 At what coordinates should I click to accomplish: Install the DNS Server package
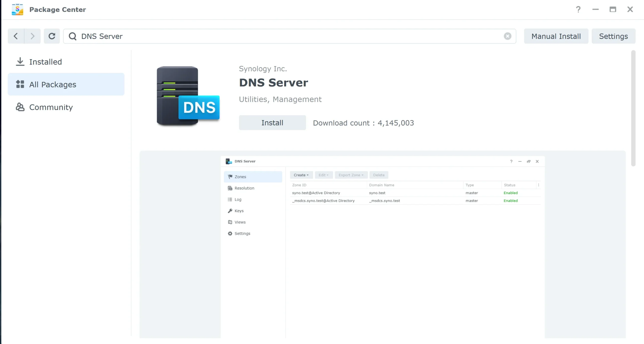[x=272, y=123]
